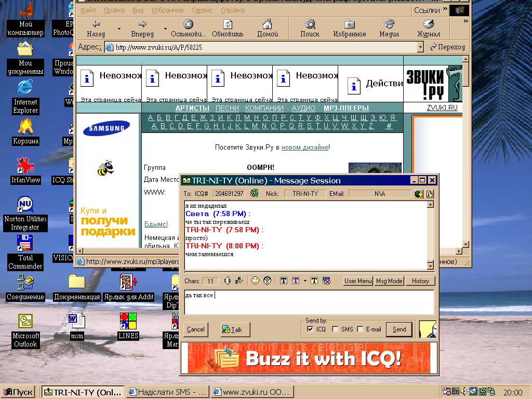Go Back in Internet Explorer toolbar

[x=96, y=29]
